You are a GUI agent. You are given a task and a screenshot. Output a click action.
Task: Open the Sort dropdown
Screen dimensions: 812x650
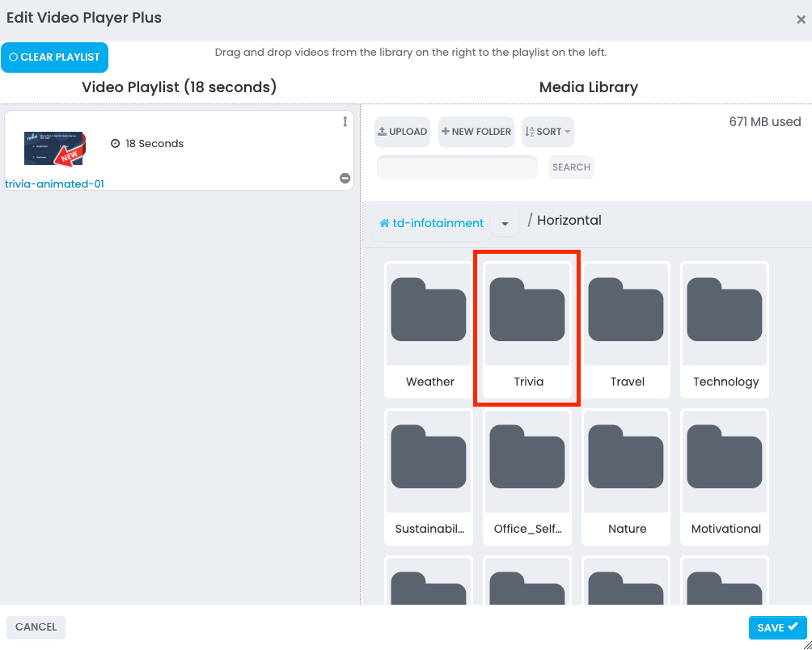point(548,132)
